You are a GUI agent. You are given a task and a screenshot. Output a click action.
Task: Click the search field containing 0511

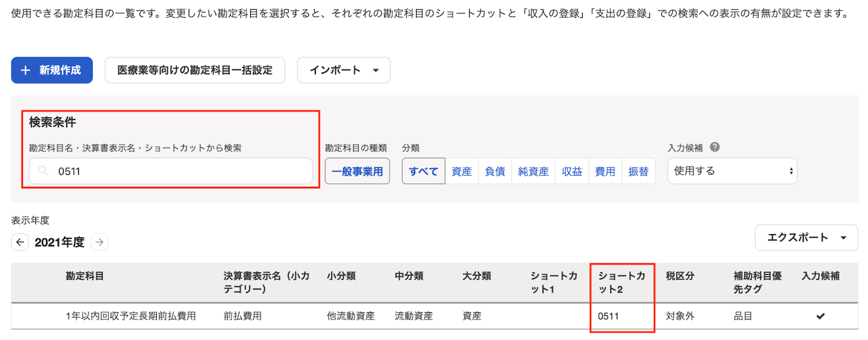pos(171,171)
